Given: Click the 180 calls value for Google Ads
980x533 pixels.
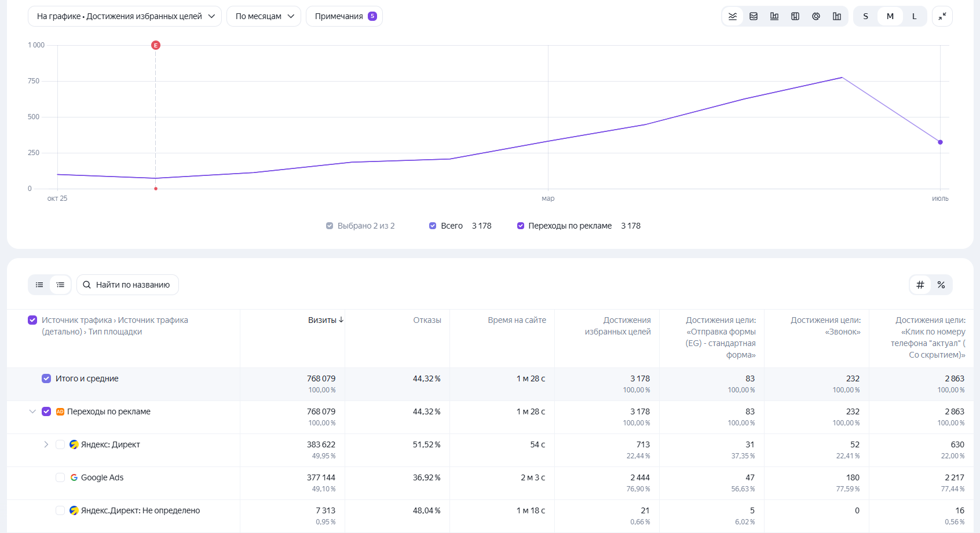Looking at the screenshot, I should click(x=853, y=477).
